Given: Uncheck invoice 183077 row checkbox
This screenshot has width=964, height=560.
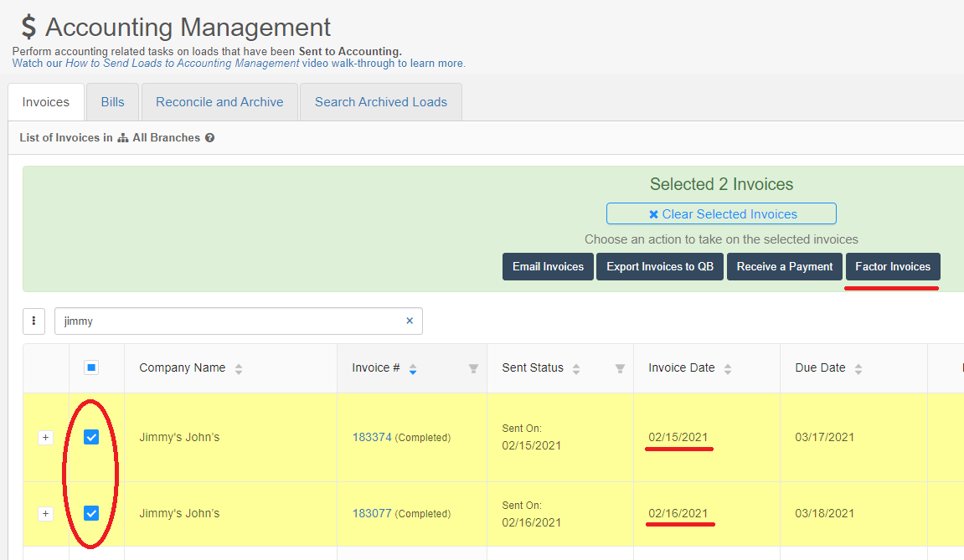Looking at the screenshot, I should coord(91,513).
